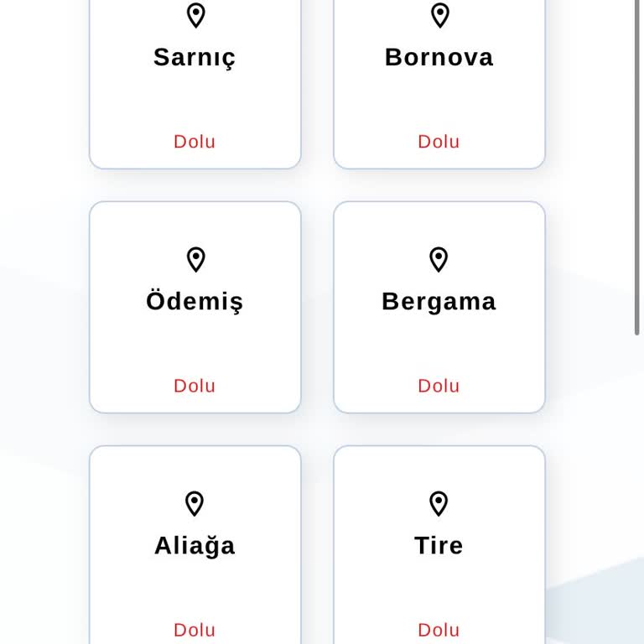Click the Dolu status under Bornova
This screenshot has height=644, width=644.
[x=439, y=142]
